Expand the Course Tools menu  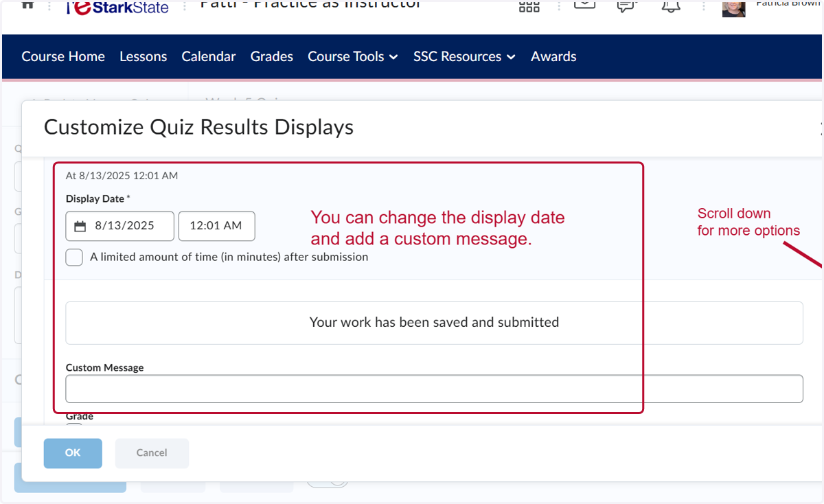point(353,56)
